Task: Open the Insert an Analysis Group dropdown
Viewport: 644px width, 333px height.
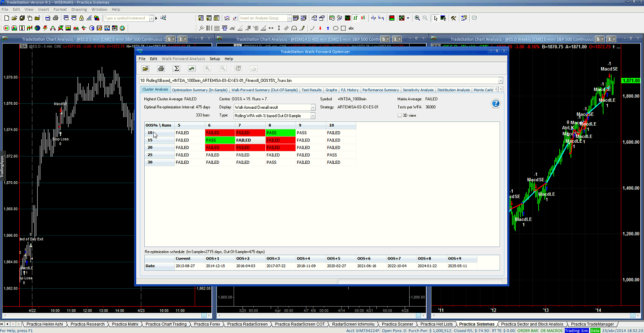Action: tap(290, 18)
